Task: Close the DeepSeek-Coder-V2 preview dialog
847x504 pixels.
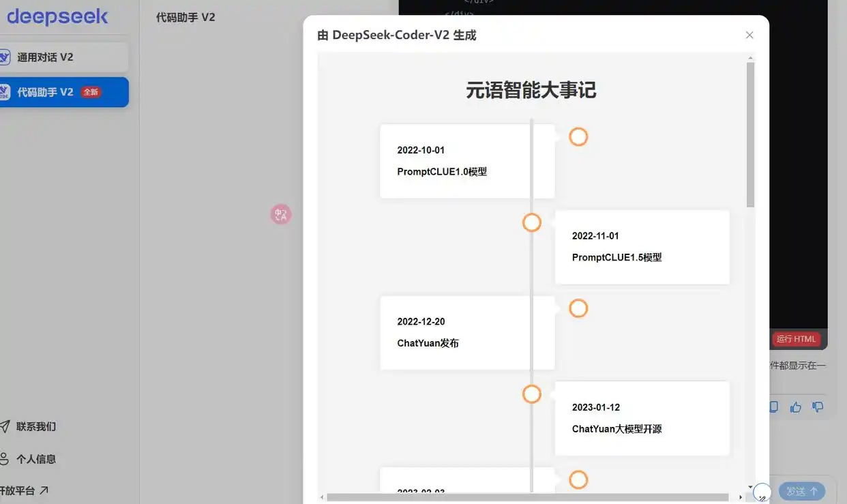Action: pos(749,35)
